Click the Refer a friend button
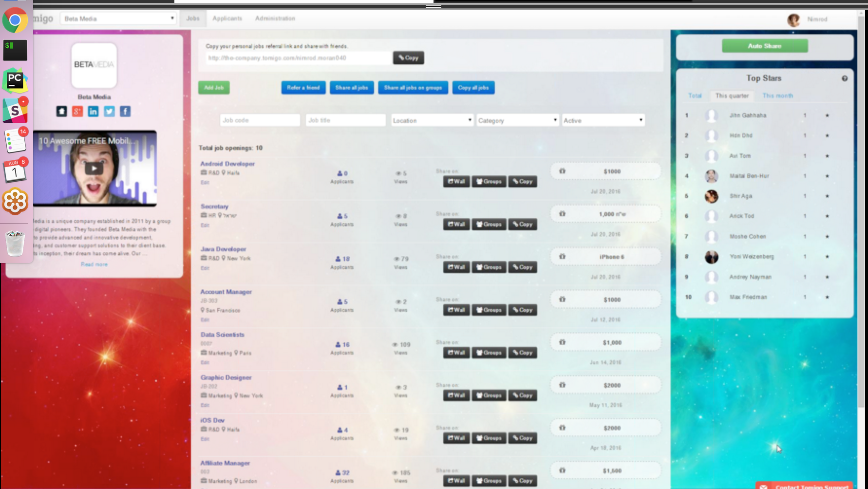Image resolution: width=868 pixels, height=489 pixels. tap(303, 88)
